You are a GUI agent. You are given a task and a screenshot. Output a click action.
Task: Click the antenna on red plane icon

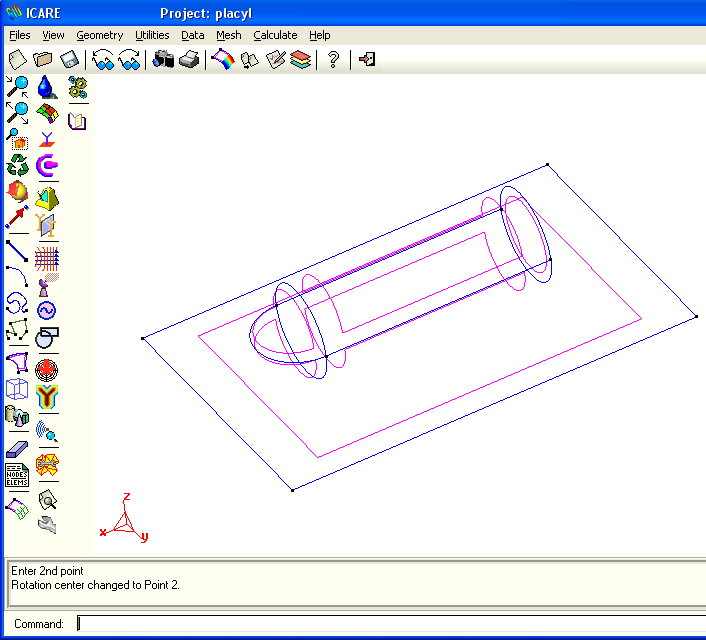tap(47, 140)
